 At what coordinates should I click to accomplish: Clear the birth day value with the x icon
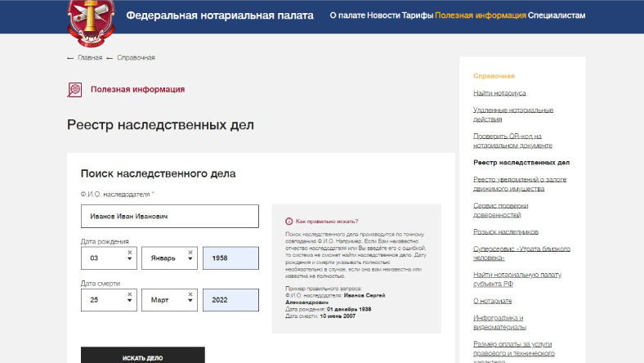[x=130, y=253]
